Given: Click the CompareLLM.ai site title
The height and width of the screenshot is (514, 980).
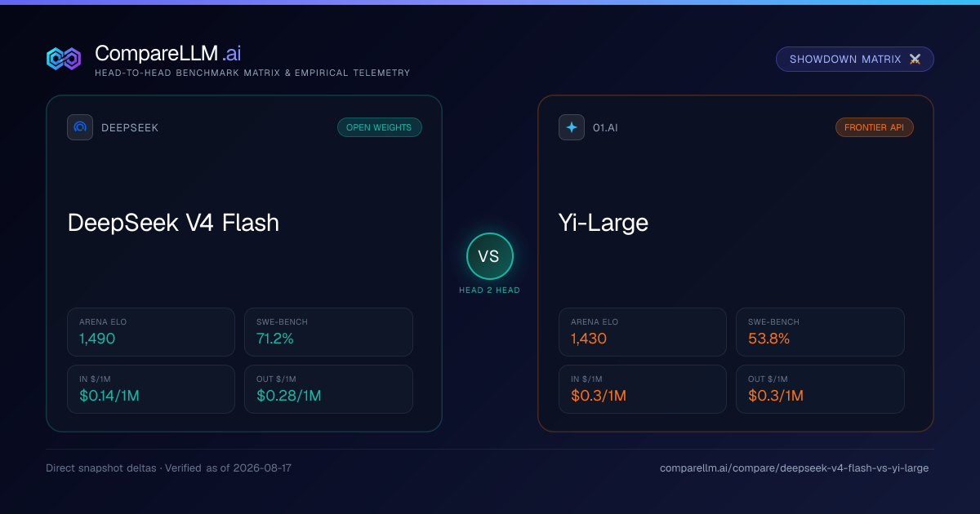Looking at the screenshot, I should click(167, 53).
